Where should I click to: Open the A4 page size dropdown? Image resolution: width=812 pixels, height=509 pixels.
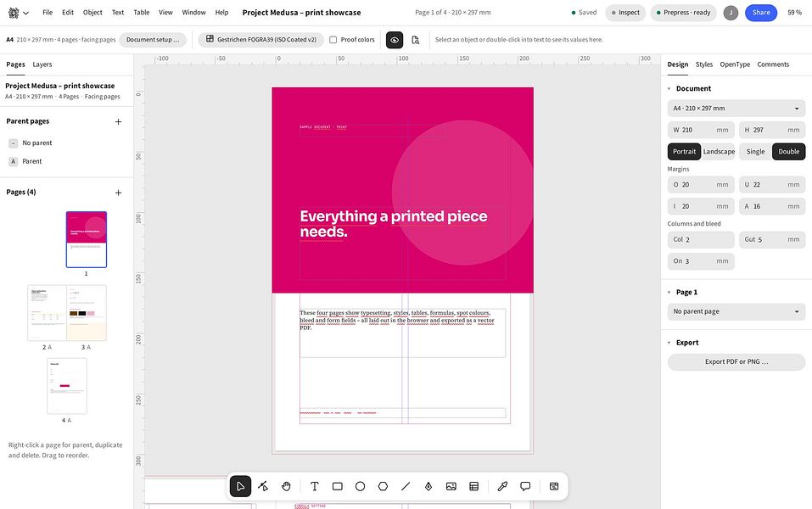click(x=736, y=109)
